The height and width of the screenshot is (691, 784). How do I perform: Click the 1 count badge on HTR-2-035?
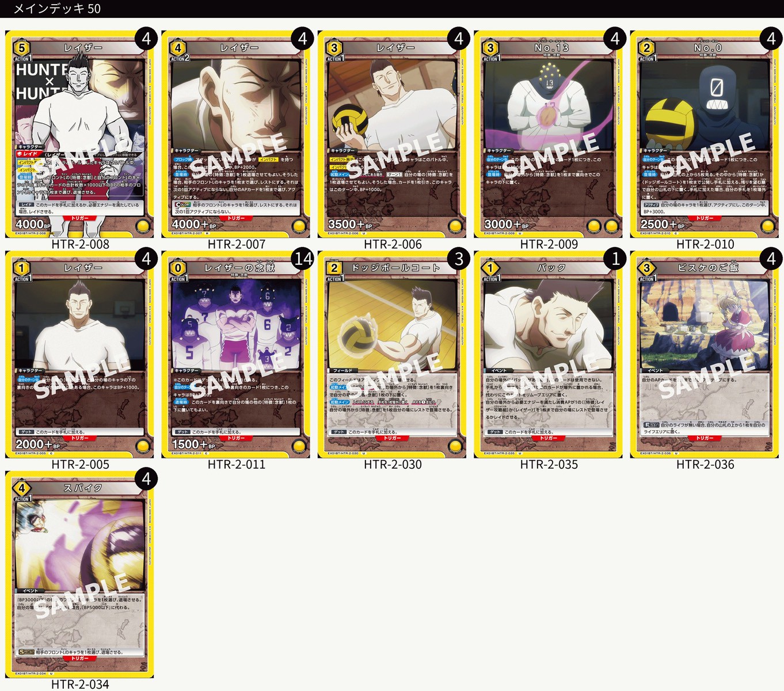(x=615, y=259)
